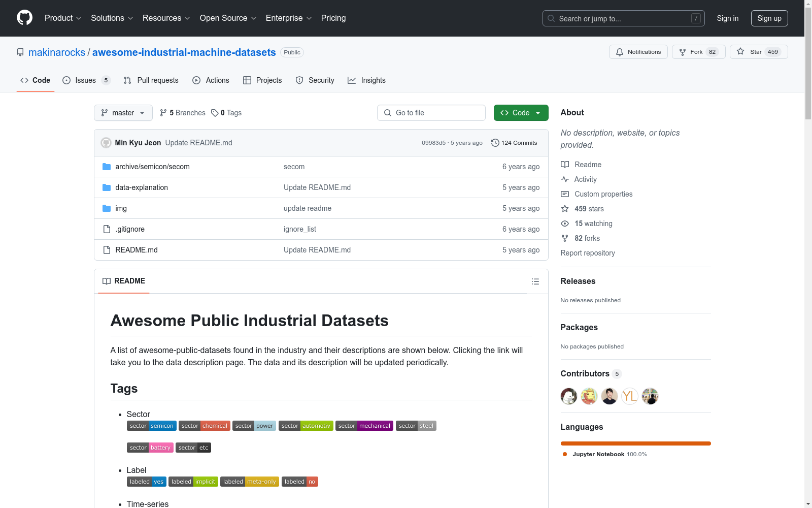Click the first contributor avatar
This screenshot has height=508, width=812.
[569, 396]
